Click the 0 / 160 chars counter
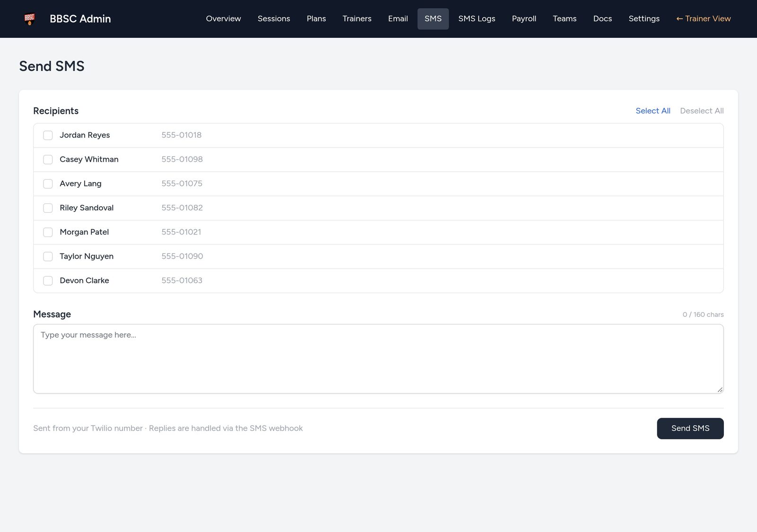Screen dimensions: 757x532 pyautogui.click(x=703, y=314)
